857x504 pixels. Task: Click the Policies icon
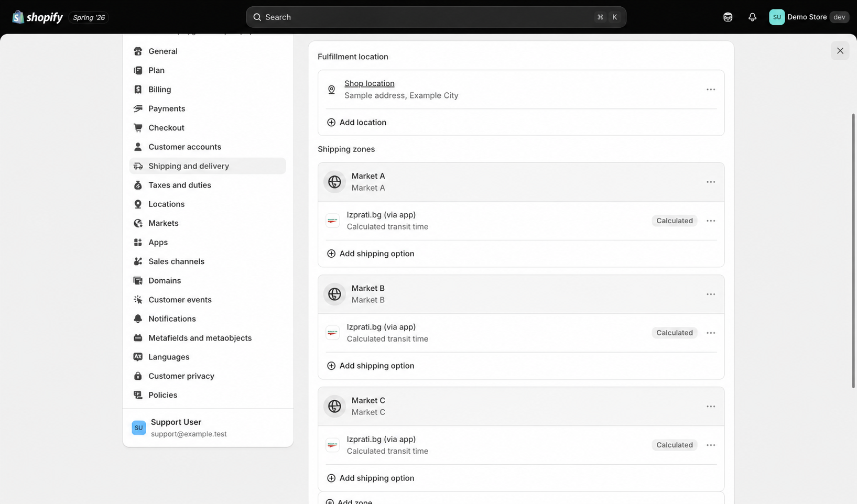138,395
